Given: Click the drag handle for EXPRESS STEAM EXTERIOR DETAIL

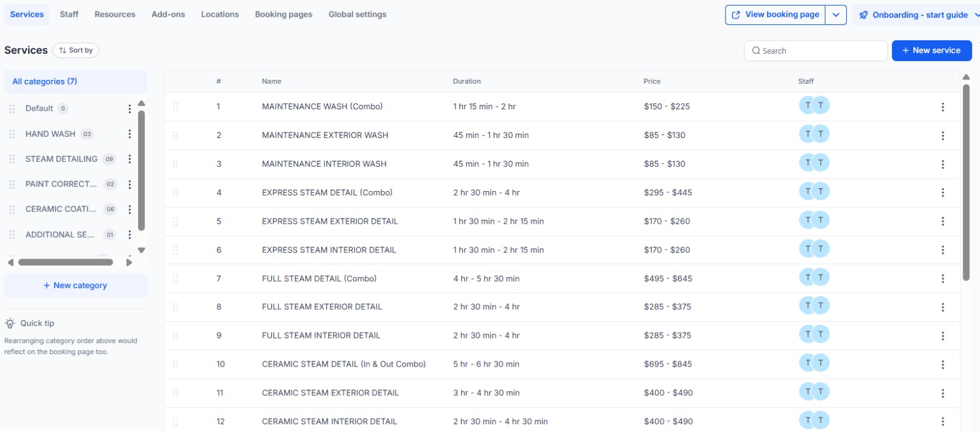Looking at the screenshot, I should [175, 221].
